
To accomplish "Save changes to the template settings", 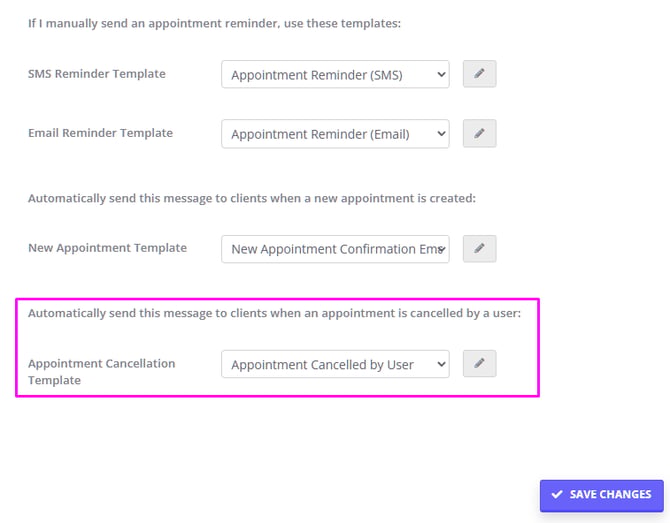I will 602,496.
